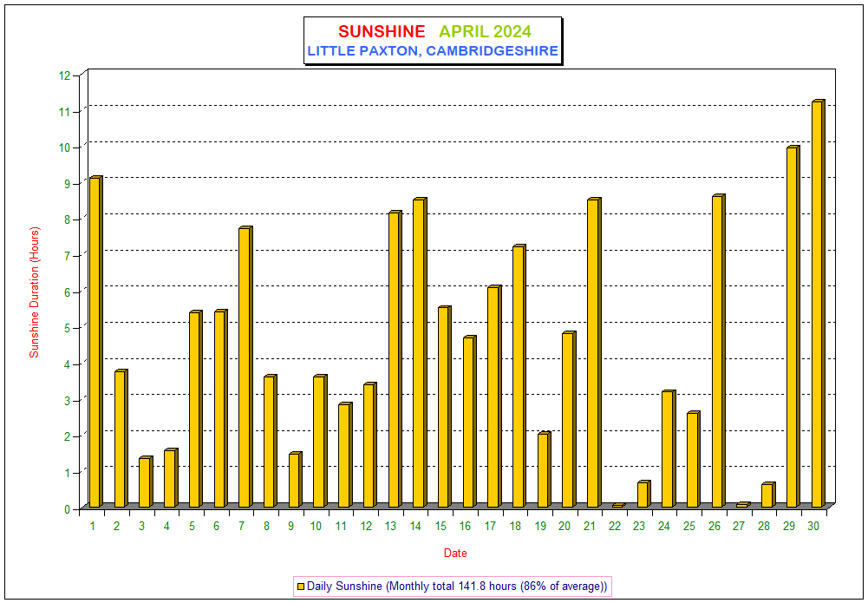868x603 pixels.
Task: Click the LITTLE PAXTON, CAMBRIDGESHIRE subtitle
Action: point(433,51)
